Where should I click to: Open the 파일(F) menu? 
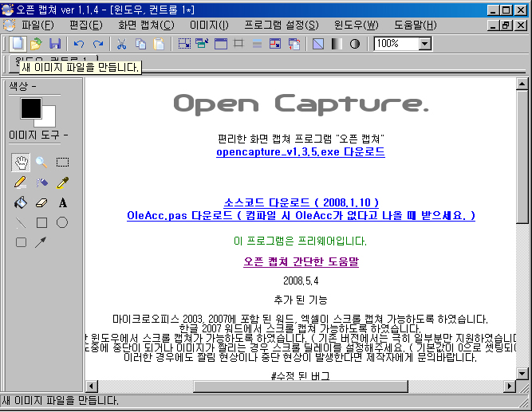(x=37, y=26)
